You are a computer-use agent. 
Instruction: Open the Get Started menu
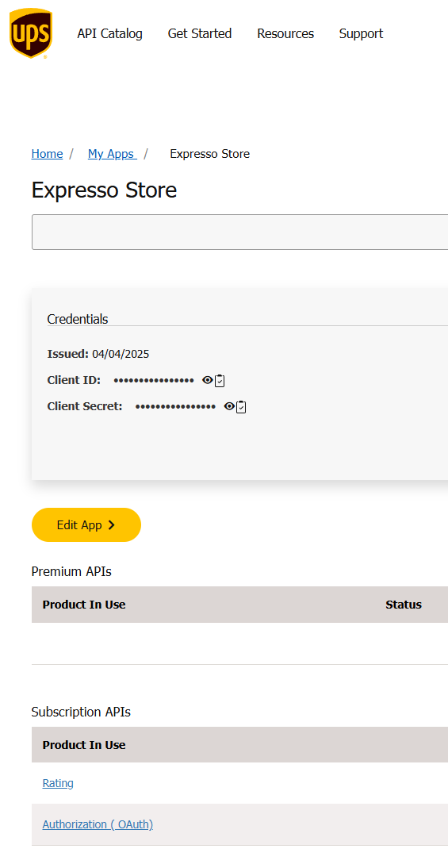point(200,34)
